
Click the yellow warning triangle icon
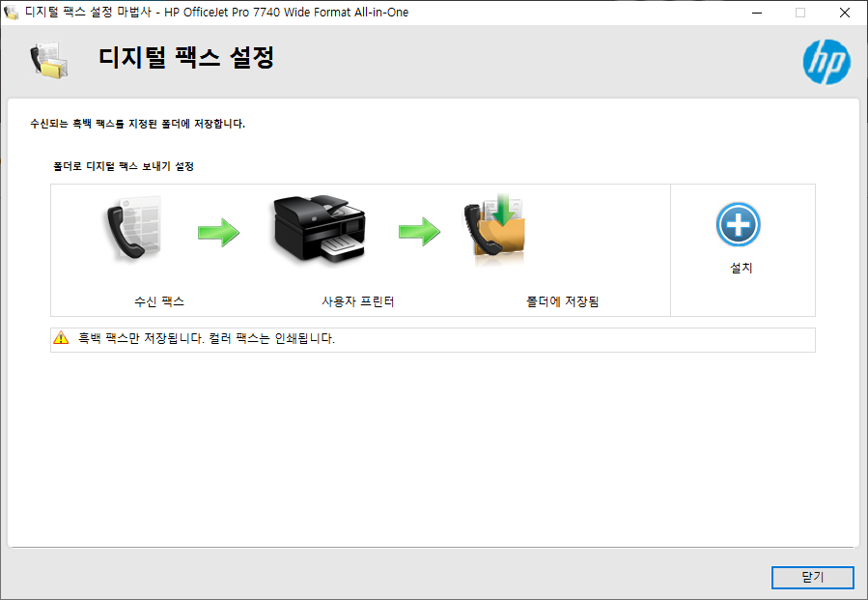tap(61, 337)
